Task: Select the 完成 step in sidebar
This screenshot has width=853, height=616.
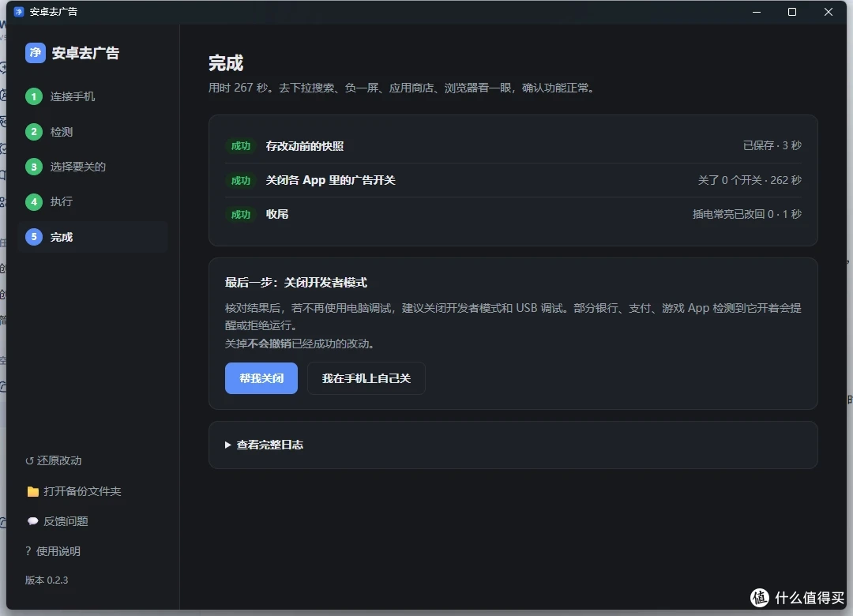Action: pos(92,237)
